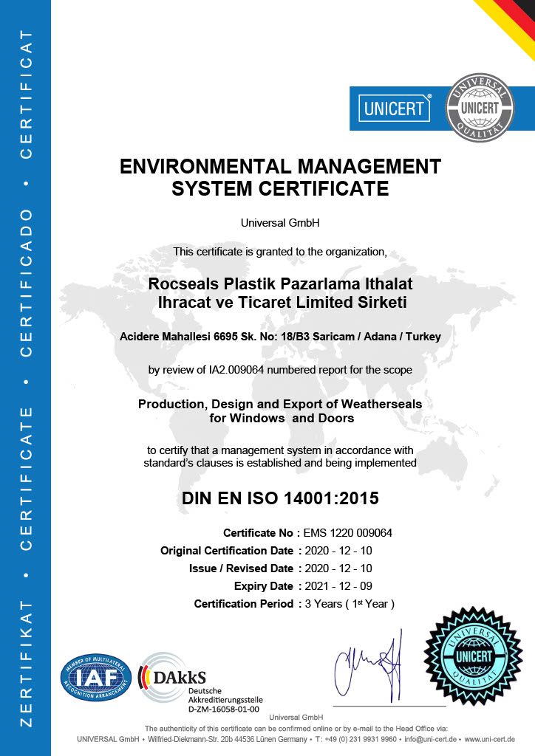Image resolution: width=535 pixels, height=756 pixels.
Task: Click the authenticity confirmation sentence in the footer
Action: 296,729
